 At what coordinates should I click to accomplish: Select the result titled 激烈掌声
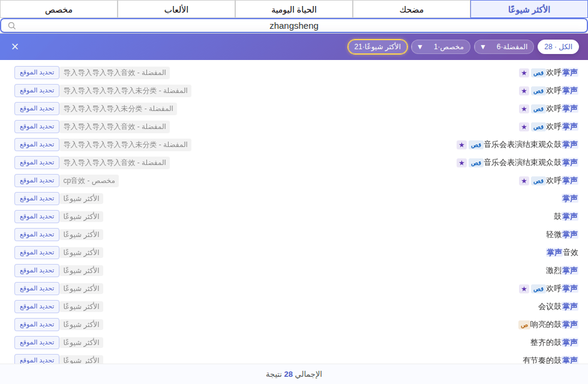562,271
